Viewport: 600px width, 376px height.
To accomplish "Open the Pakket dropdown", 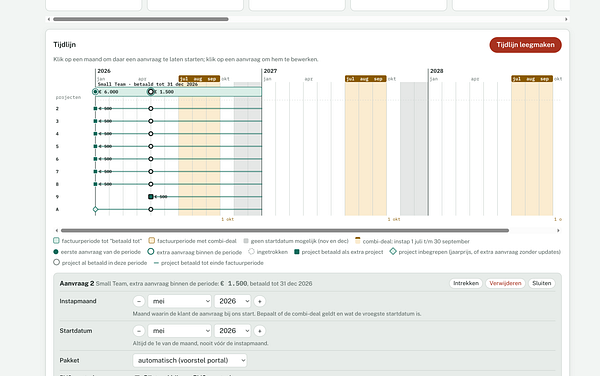I will click(x=190, y=360).
